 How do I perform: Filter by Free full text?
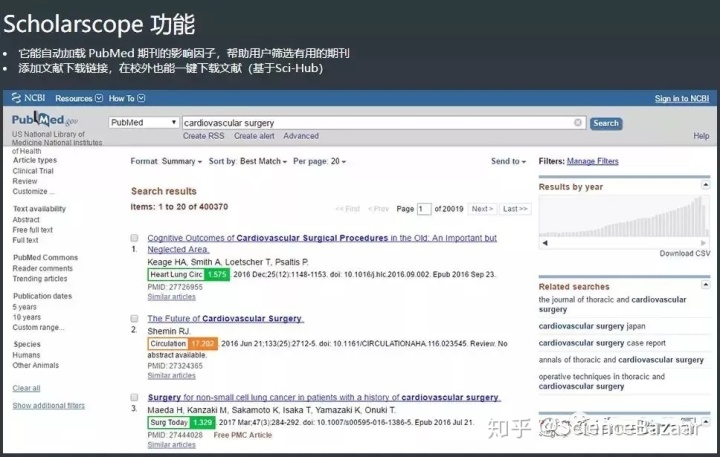33,230
